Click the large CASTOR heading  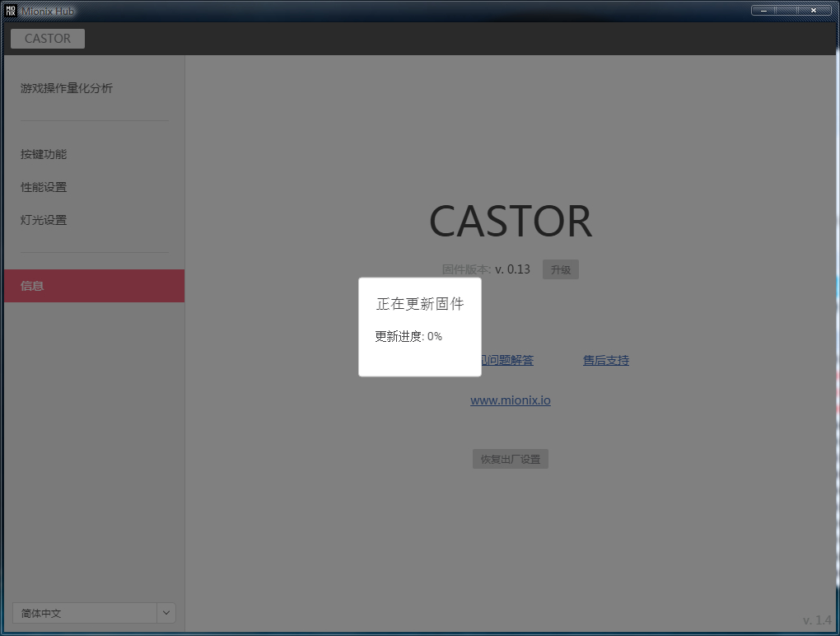coord(511,222)
